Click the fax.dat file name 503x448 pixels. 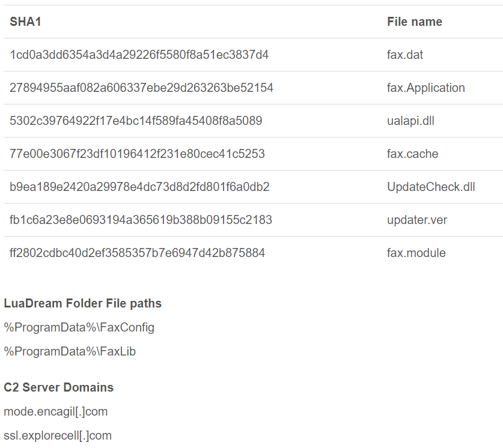pyautogui.click(x=404, y=55)
